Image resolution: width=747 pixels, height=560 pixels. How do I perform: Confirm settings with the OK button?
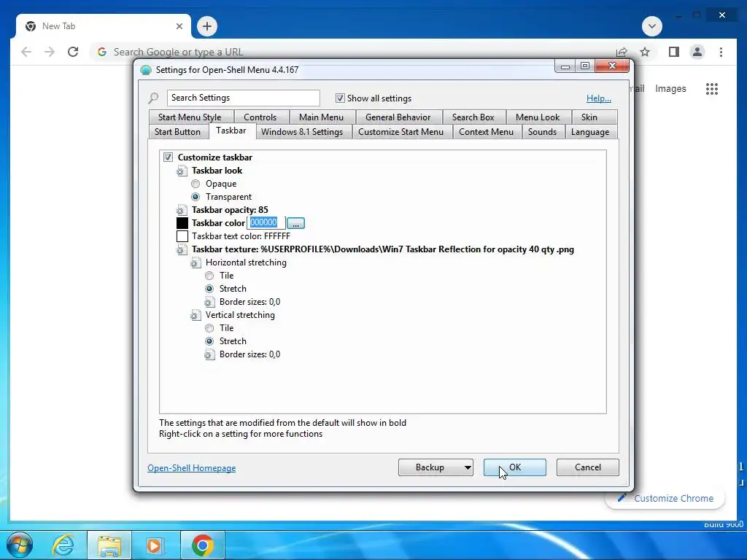pos(514,467)
